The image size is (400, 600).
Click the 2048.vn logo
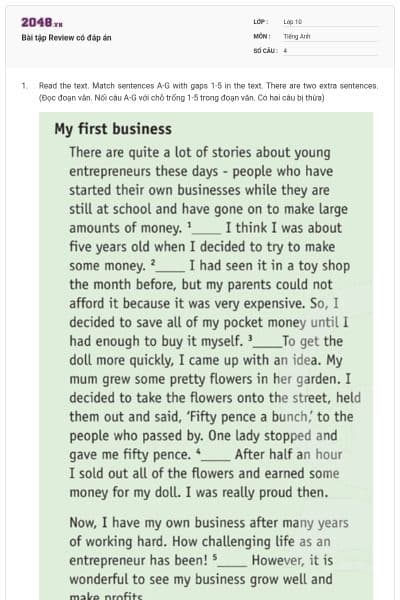coord(42,23)
